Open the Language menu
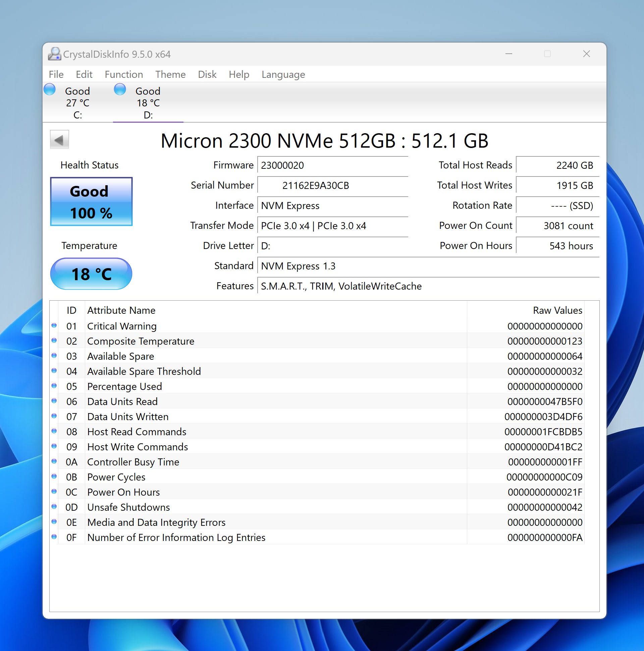This screenshot has width=644, height=651. pos(283,74)
